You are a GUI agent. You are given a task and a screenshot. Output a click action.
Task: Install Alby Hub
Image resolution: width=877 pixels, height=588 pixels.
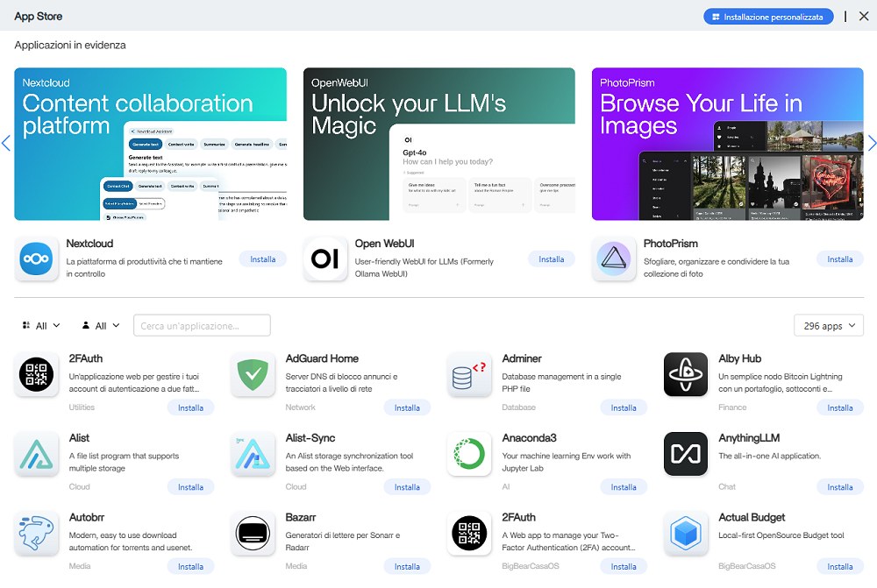pyautogui.click(x=840, y=408)
